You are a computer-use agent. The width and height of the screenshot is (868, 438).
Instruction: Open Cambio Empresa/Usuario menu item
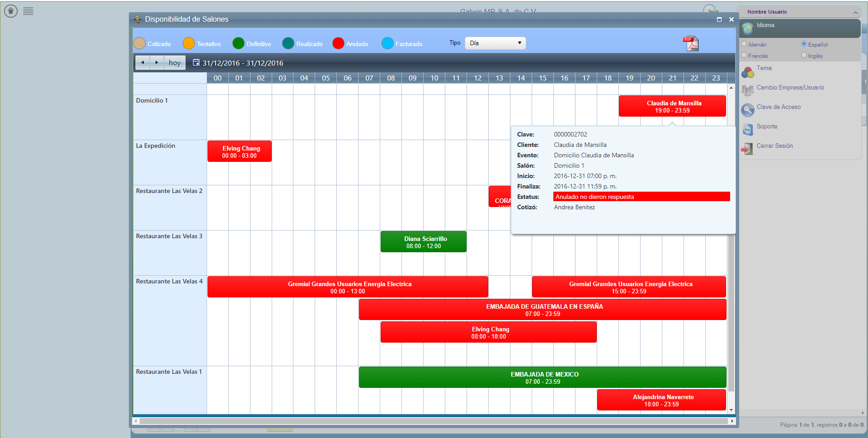coord(790,88)
